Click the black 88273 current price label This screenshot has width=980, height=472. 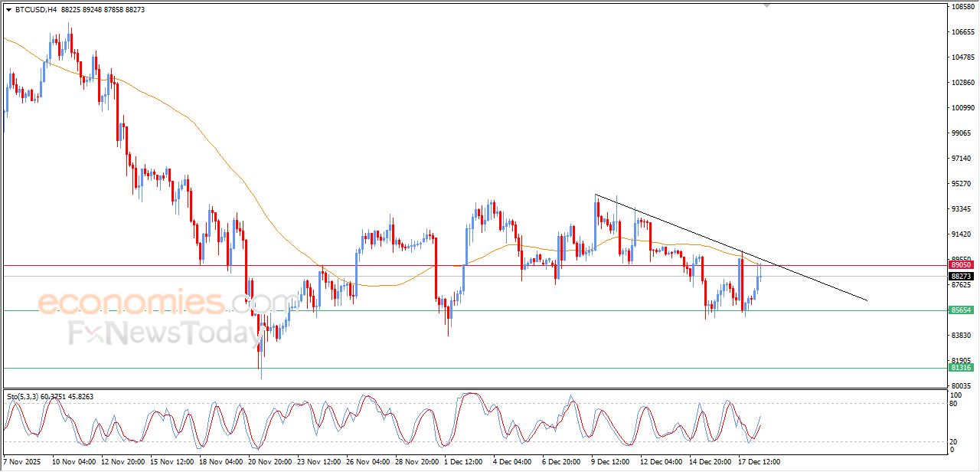coord(961,276)
